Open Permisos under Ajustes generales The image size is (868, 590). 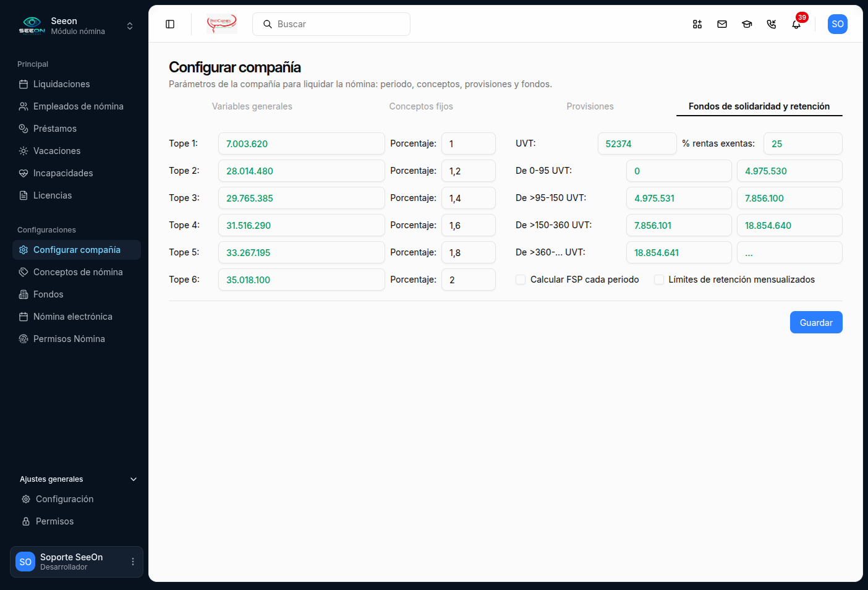78,521
